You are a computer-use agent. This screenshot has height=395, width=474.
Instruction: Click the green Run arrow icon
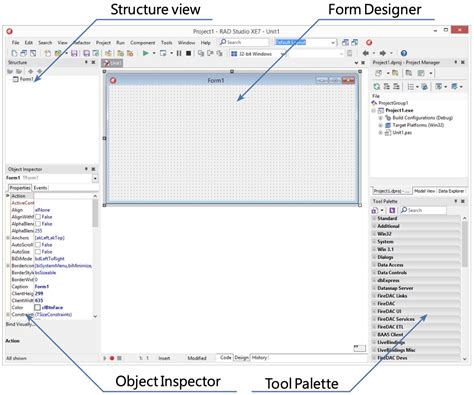coord(146,53)
